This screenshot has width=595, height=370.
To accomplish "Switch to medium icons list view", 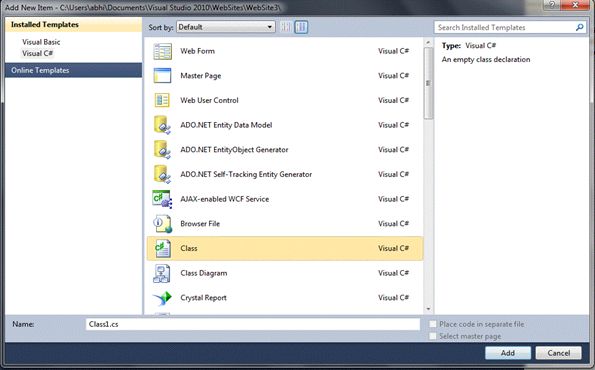I will pos(301,27).
